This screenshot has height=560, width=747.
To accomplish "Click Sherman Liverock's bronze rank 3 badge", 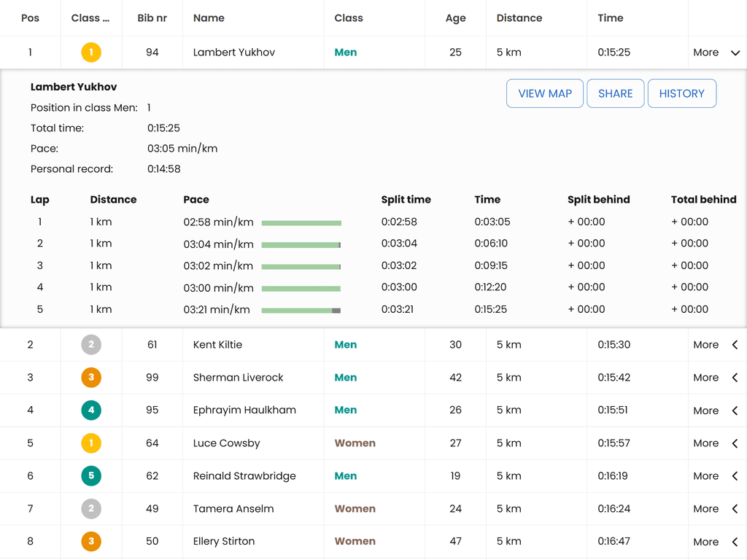I will click(x=91, y=378).
